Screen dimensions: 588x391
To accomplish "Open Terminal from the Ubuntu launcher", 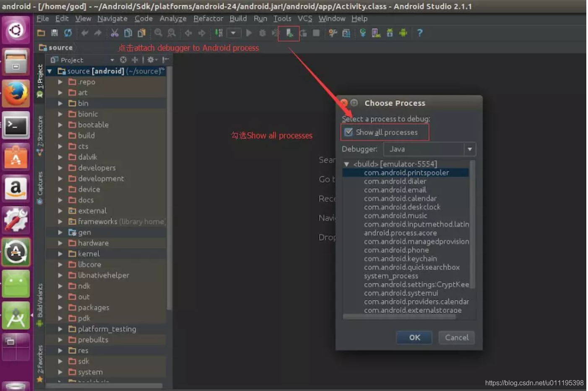I will click(16, 125).
